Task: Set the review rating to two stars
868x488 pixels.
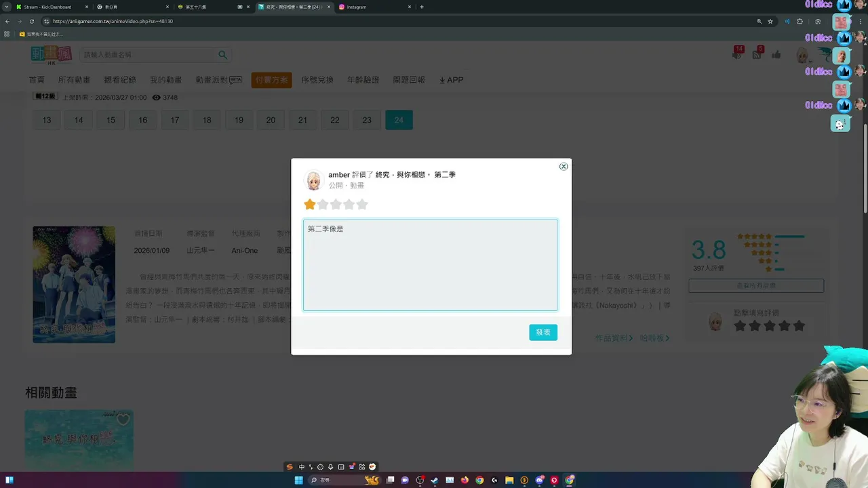Action: 323,204
